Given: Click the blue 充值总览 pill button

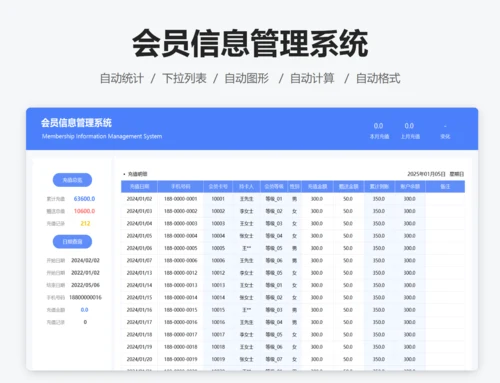Looking at the screenshot, I should click(x=72, y=180).
